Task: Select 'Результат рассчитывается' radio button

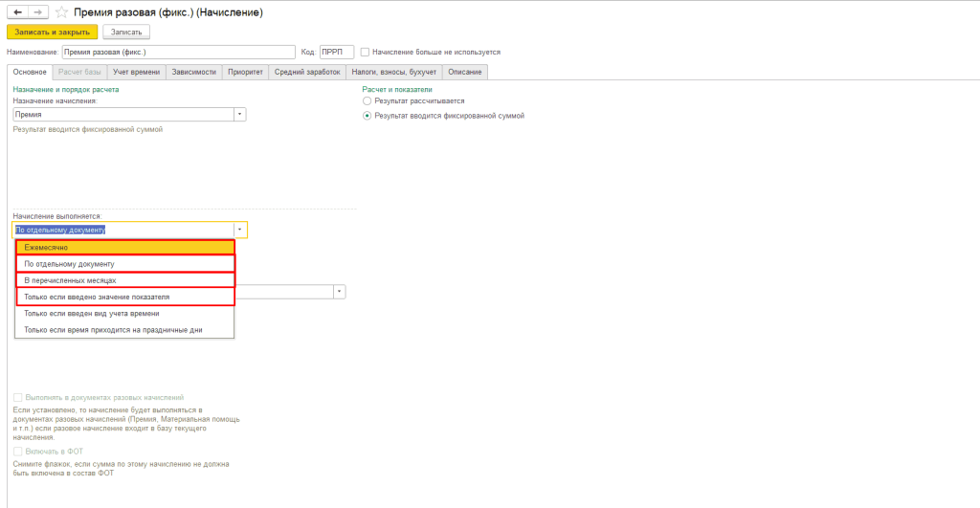Action: pos(367,100)
